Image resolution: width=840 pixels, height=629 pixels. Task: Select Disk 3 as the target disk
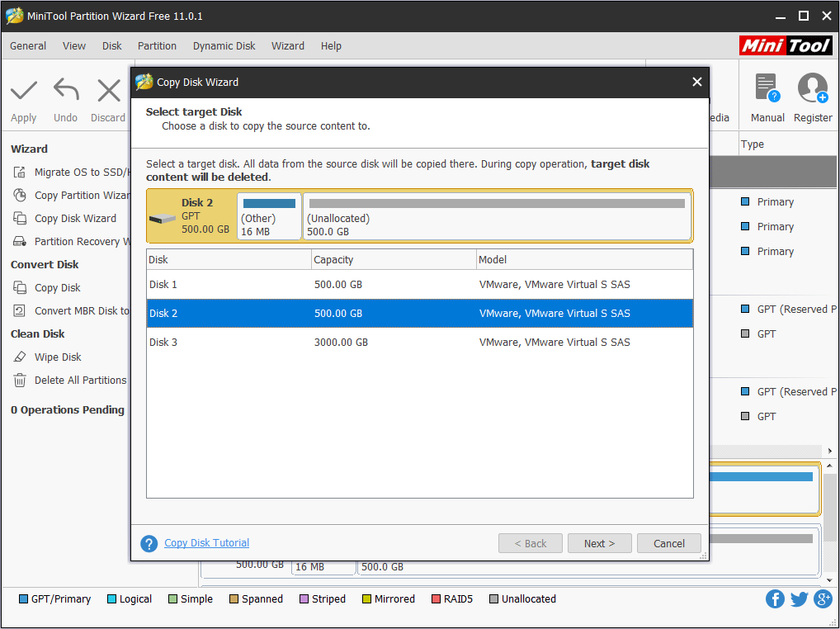point(330,342)
